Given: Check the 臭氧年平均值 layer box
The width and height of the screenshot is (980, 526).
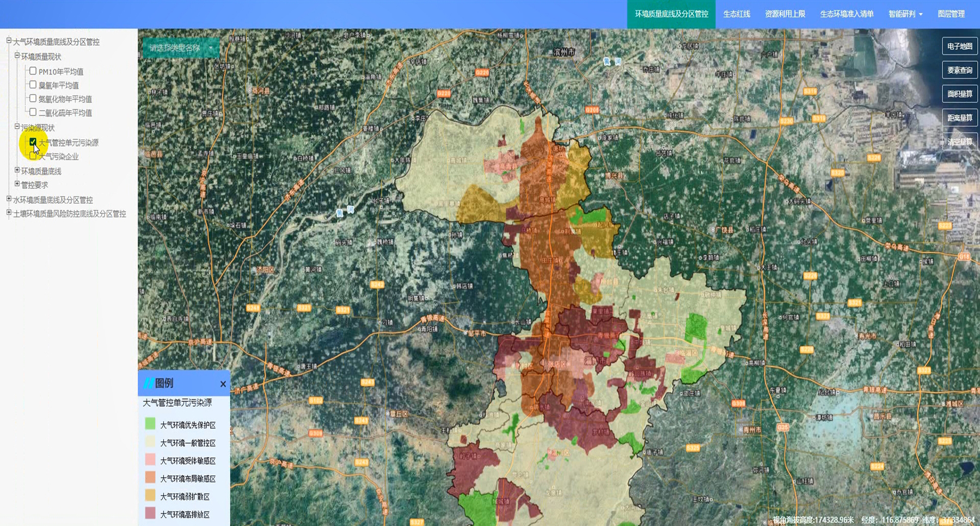Looking at the screenshot, I should point(33,84).
